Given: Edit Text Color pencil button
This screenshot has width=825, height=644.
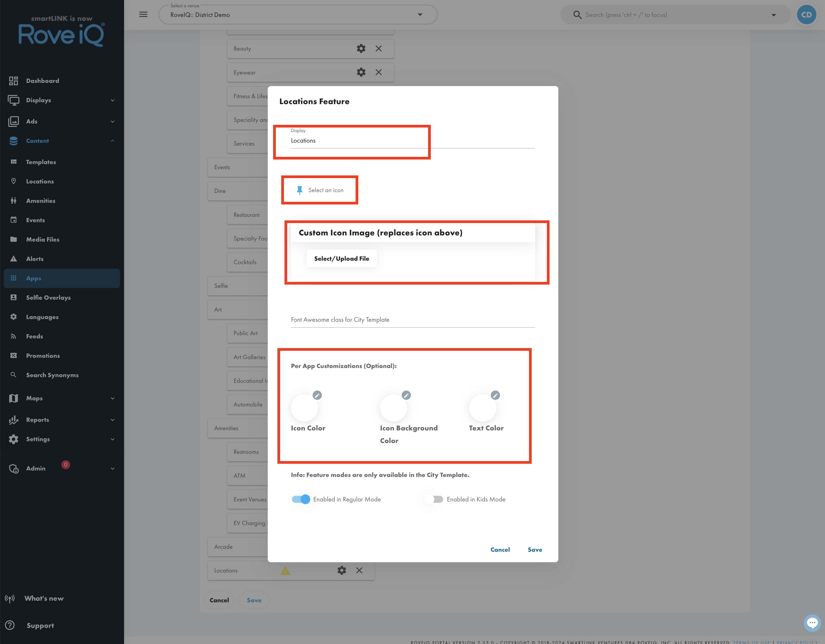Looking at the screenshot, I should pos(495,395).
